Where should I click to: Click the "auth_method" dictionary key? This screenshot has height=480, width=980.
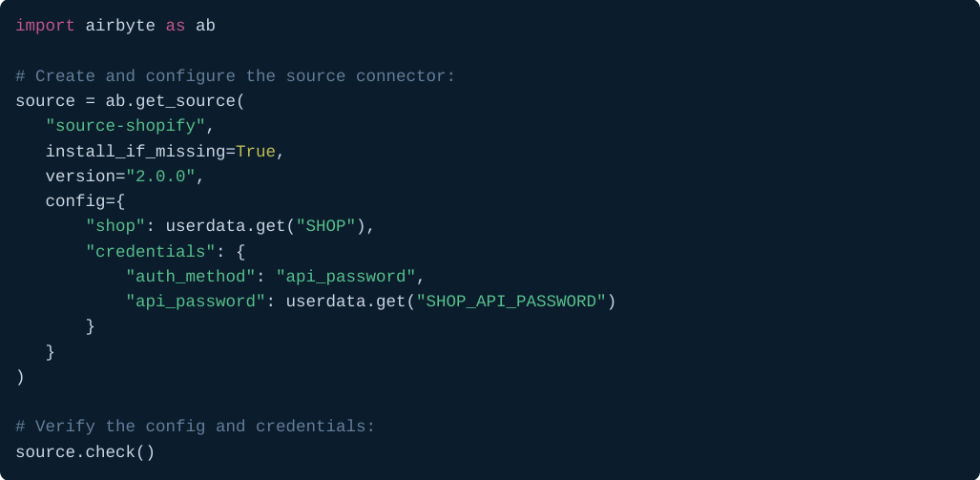(x=190, y=277)
